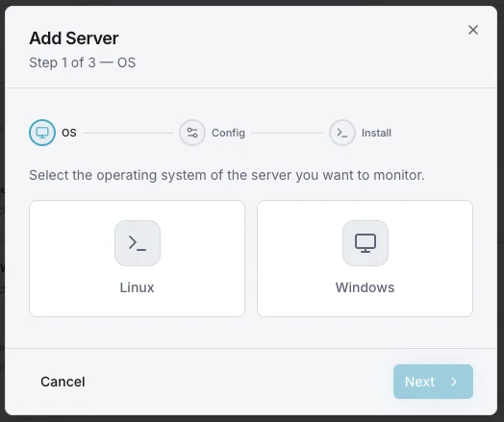
Task: Click the Install step terminal icon
Action: (x=342, y=133)
